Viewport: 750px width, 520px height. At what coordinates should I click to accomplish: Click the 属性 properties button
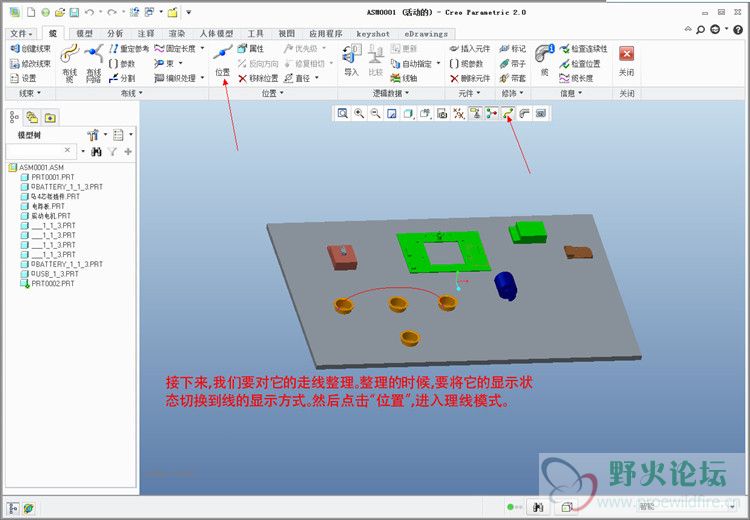[x=251, y=48]
